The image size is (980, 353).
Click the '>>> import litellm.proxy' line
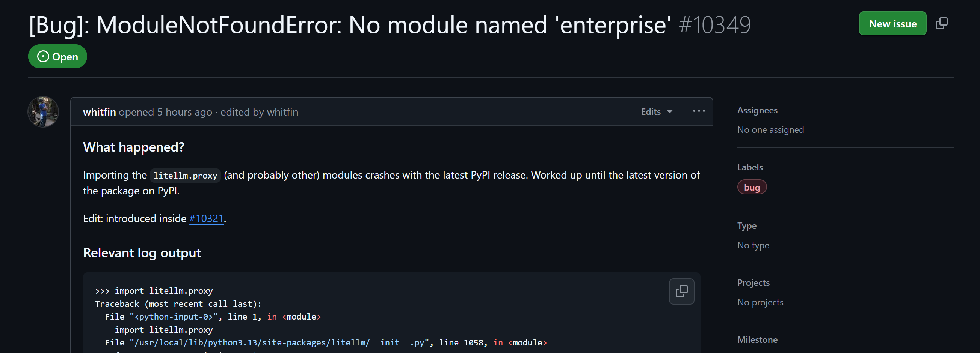tap(154, 291)
